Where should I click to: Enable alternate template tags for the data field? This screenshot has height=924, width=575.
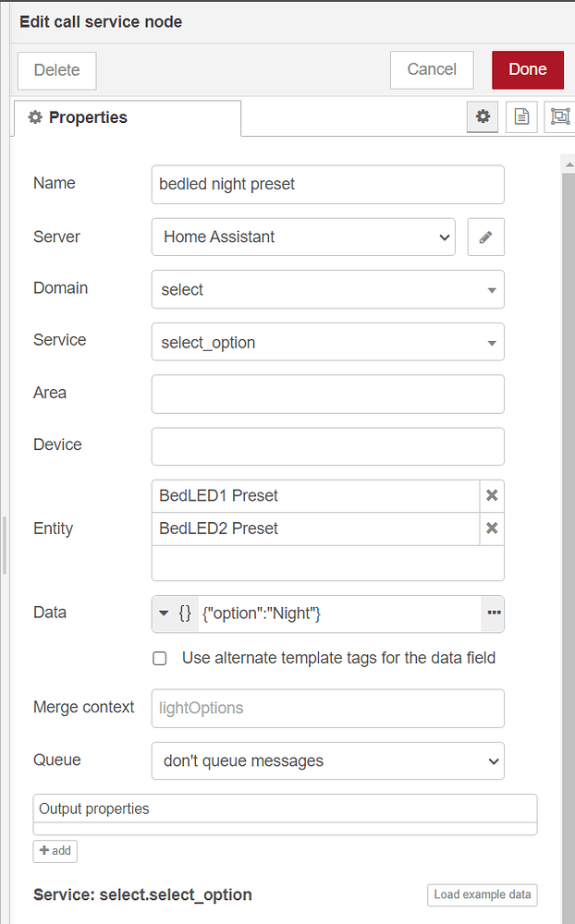[x=159, y=658]
